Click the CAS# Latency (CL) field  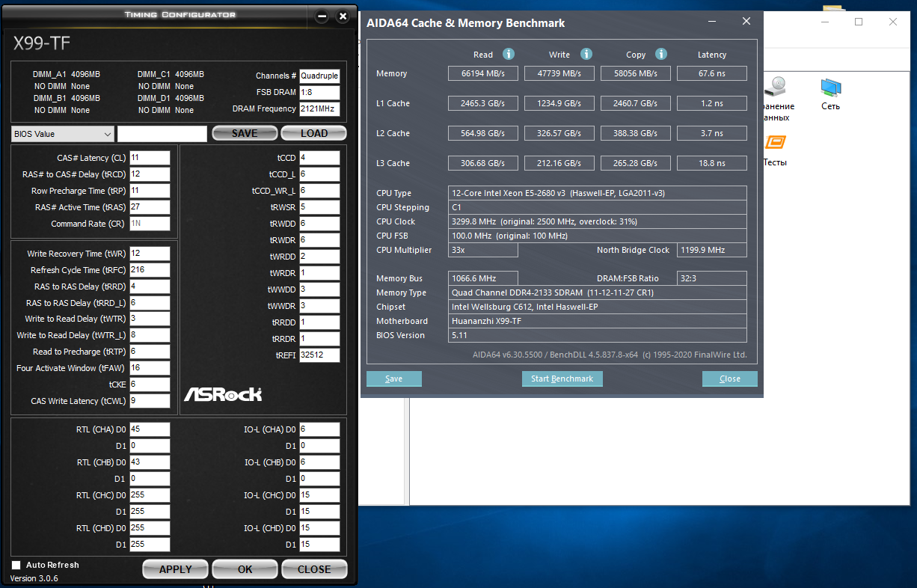pyautogui.click(x=150, y=158)
